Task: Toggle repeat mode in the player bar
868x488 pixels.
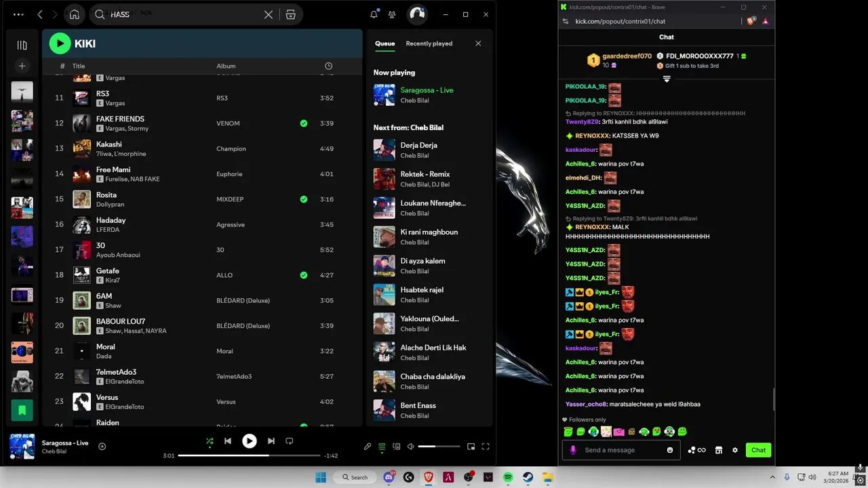Action: click(290, 441)
